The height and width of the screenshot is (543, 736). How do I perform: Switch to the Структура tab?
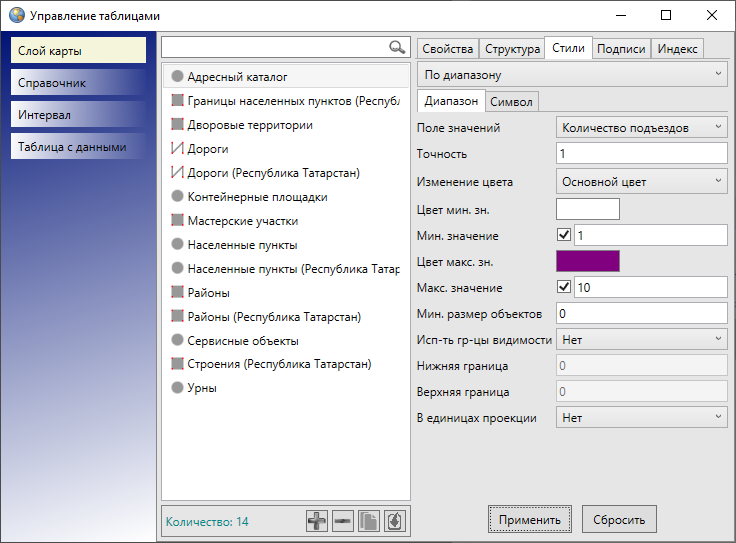tap(512, 49)
